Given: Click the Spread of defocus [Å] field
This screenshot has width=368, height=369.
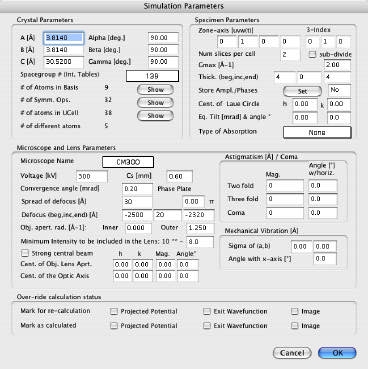Looking at the screenshot, I should (x=137, y=202).
